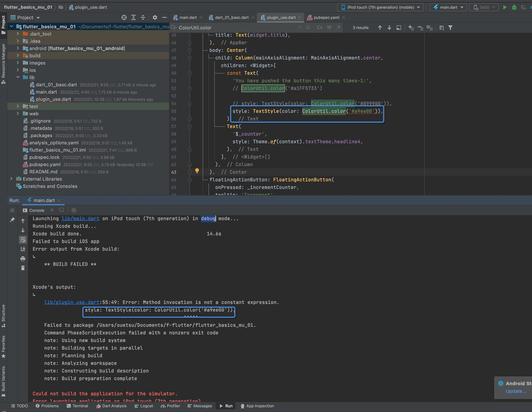
Task: Clear console with the trash icon
Action: [23, 268]
